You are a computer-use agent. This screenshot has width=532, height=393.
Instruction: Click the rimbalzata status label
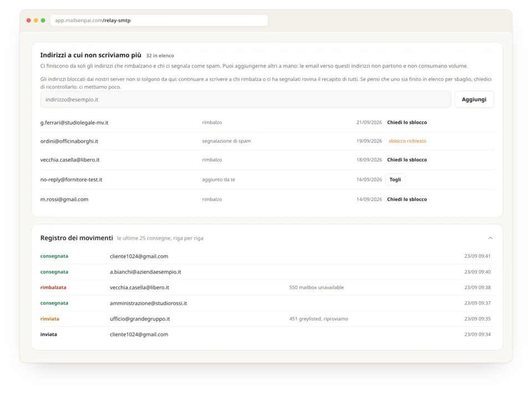(x=53, y=287)
